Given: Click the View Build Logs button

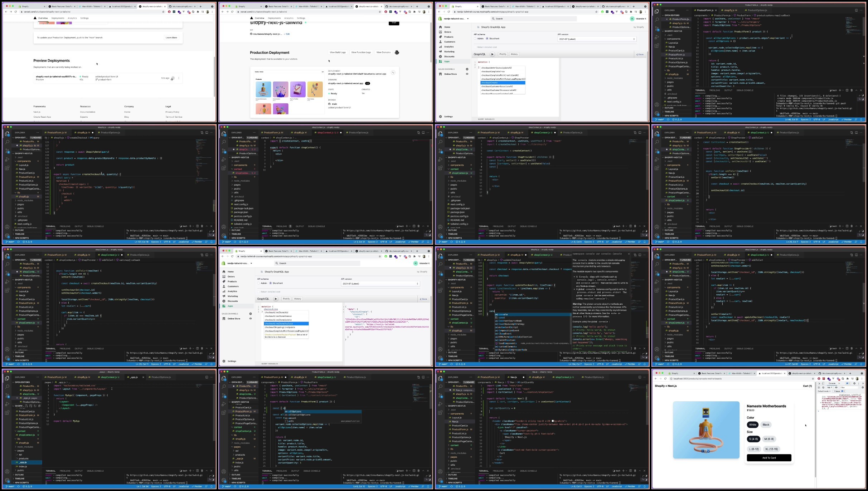Looking at the screenshot, I should point(338,52).
